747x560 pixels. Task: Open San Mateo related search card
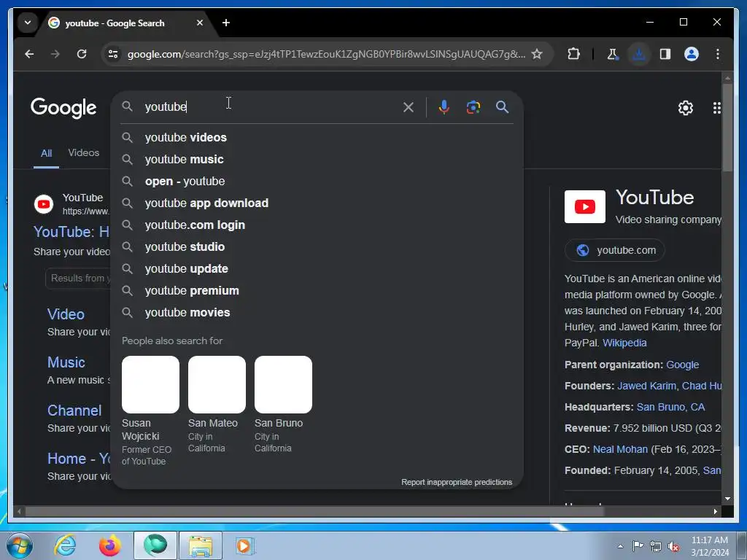(217, 405)
